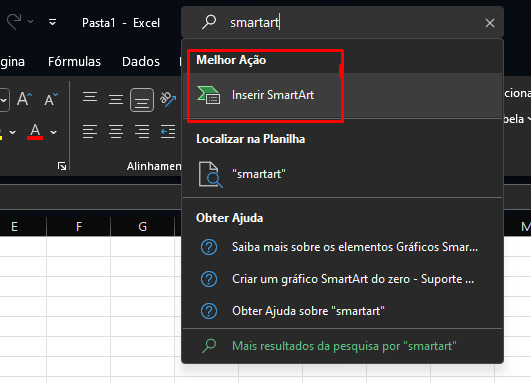
Task: Click the Redo arrow button
Action: coord(14,22)
